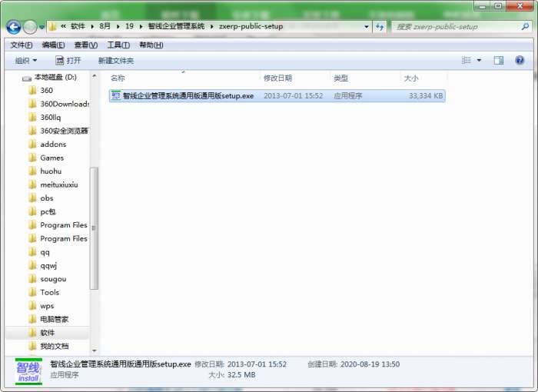Image resolution: width=538 pixels, height=392 pixels.
Task: Toggle the preview pane icon
Action: click(x=499, y=61)
